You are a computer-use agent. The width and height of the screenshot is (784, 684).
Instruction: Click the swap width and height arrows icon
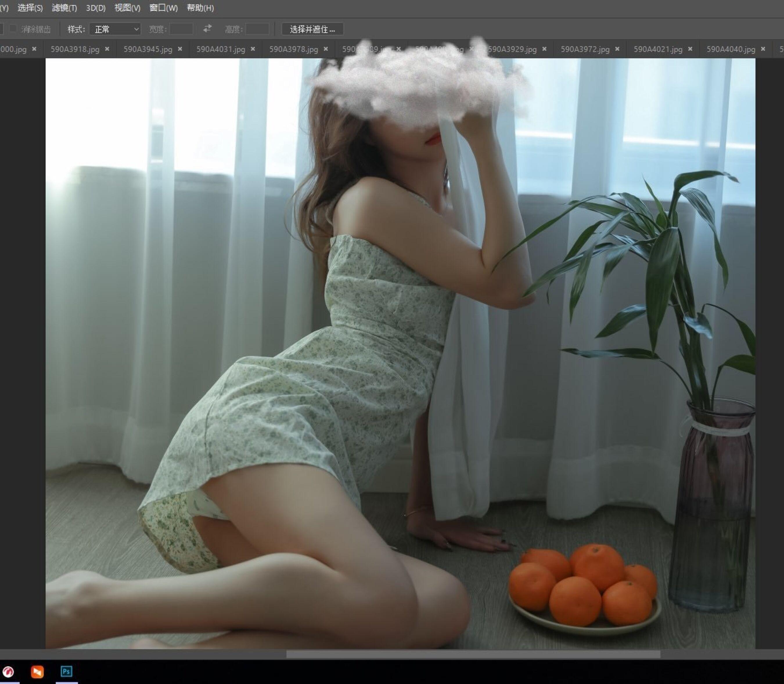point(207,29)
